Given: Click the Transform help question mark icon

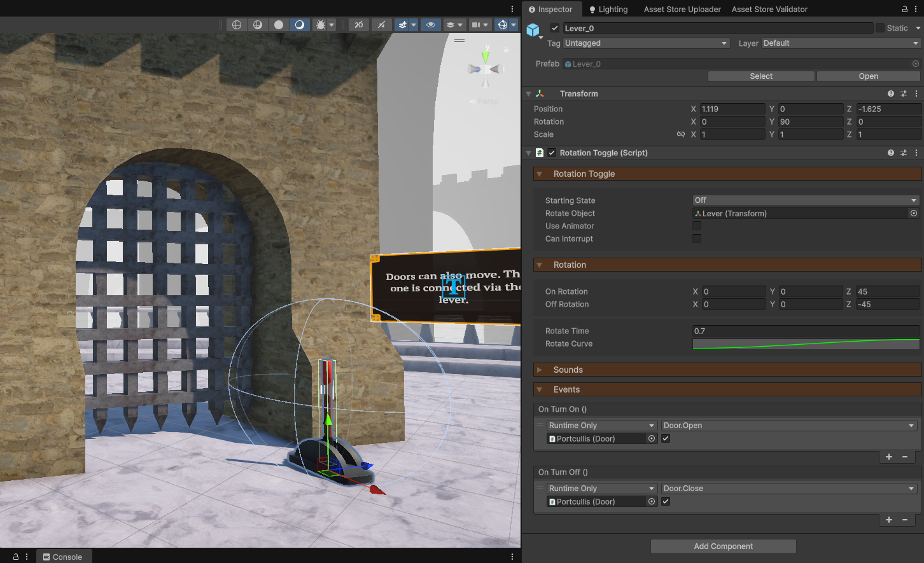Looking at the screenshot, I should coord(891,94).
